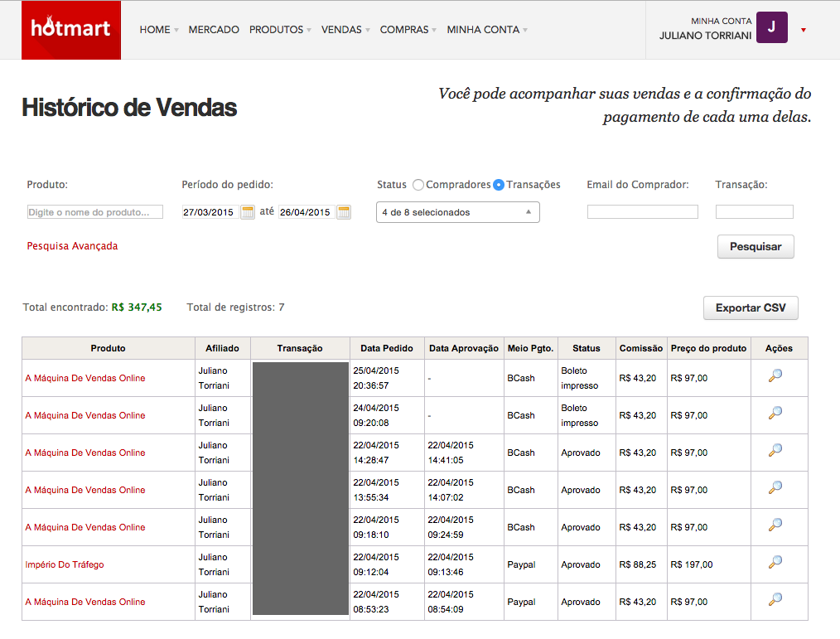View details of 22/04/2015 14:28:47 sale

(x=775, y=450)
